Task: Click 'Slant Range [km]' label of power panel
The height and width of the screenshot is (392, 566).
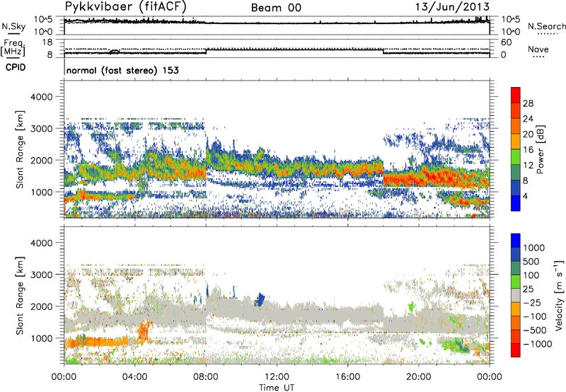Action: coord(20,149)
